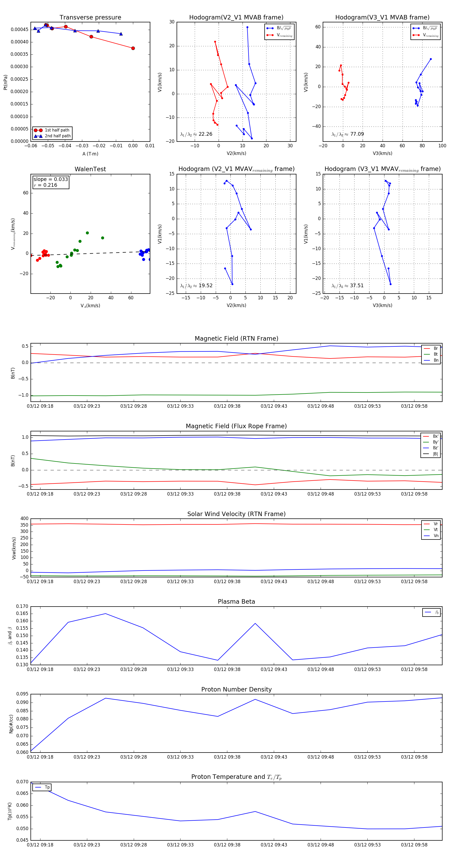Click the eigenvalue ratio text "22.26"
This screenshot has height=868, width=473.
[x=205, y=134]
